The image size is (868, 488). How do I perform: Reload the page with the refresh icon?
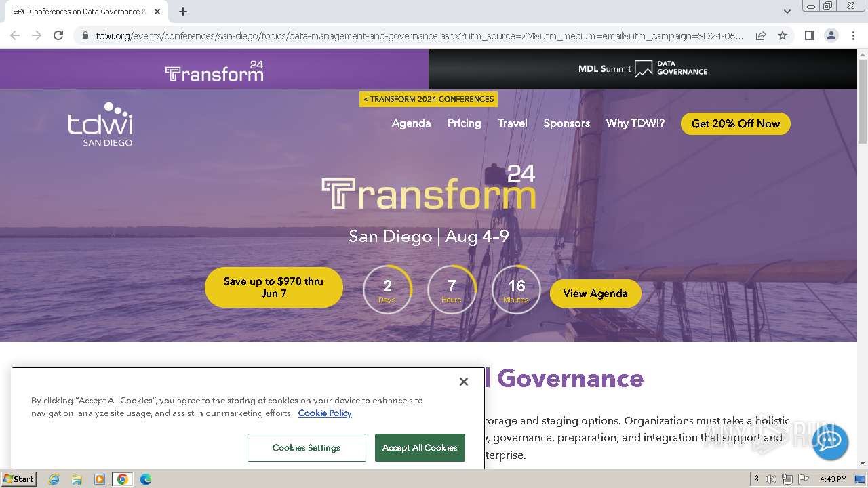pos(58,35)
